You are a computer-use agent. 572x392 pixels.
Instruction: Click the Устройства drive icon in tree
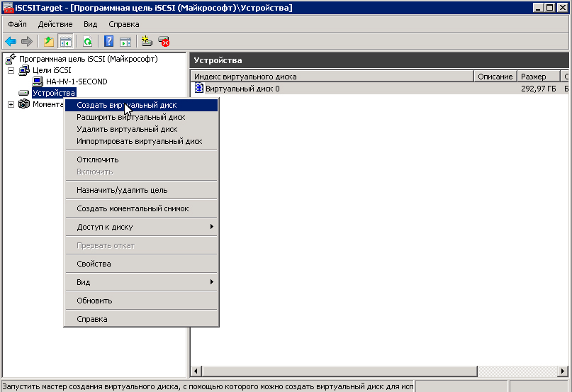(x=24, y=93)
